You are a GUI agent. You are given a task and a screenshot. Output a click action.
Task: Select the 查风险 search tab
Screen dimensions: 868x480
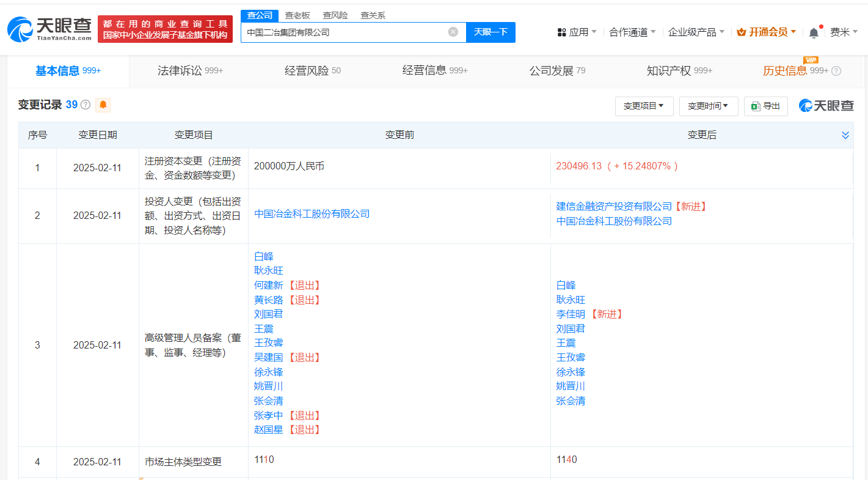tap(335, 15)
